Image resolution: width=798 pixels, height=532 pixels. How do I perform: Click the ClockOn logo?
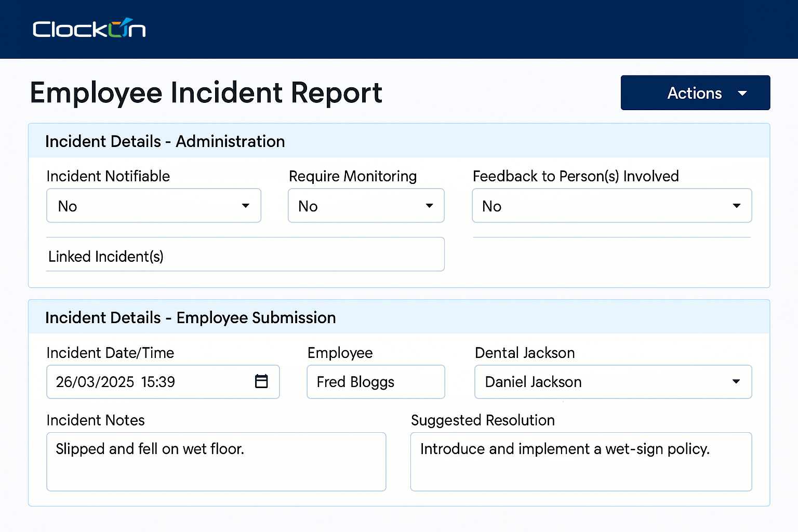89,29
